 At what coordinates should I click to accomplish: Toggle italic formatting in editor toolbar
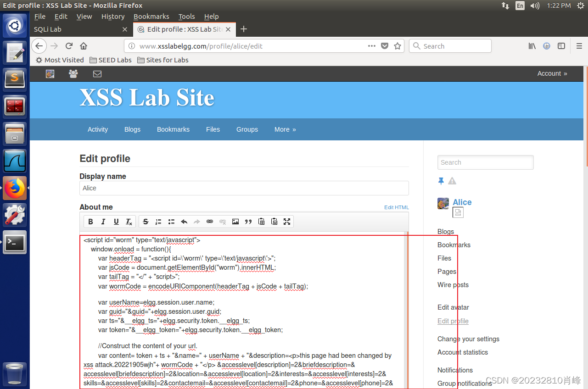[x=103, y=222]
